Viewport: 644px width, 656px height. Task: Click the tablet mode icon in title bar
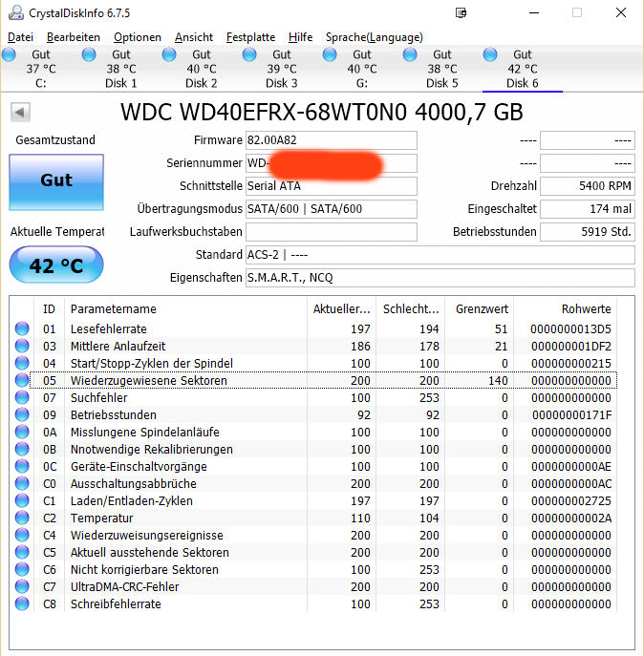461,13
